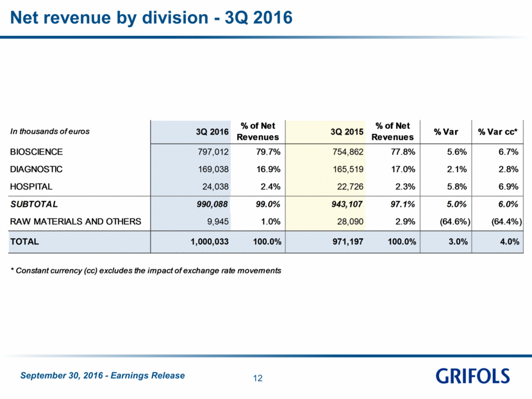Viewport: 532px width, 399px height.
Task: Click Hospital 3Q 2015 value 22,726
Action: coord(350,187)
